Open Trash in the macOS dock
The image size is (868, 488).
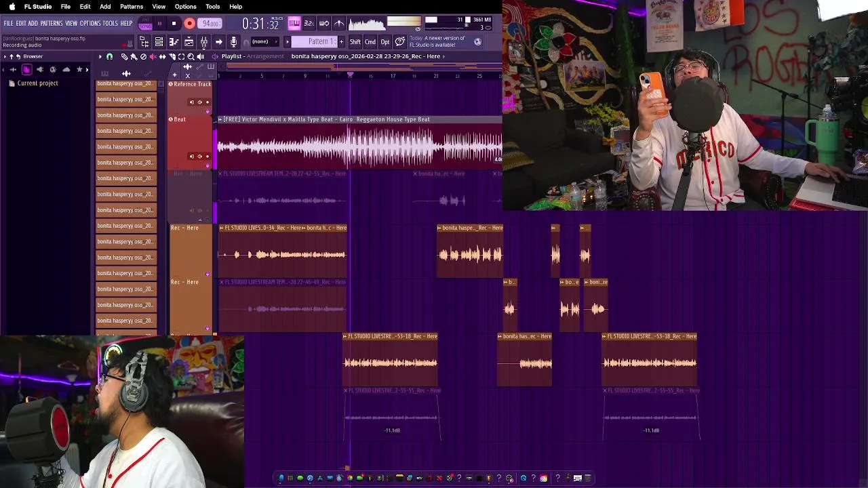click(x=588, y=478)
